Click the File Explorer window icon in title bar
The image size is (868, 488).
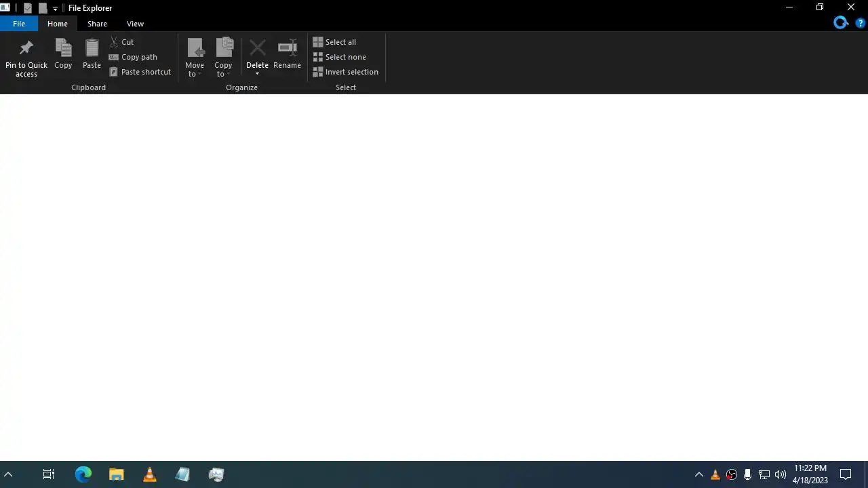pyautogui.click(x=5, y=8)
